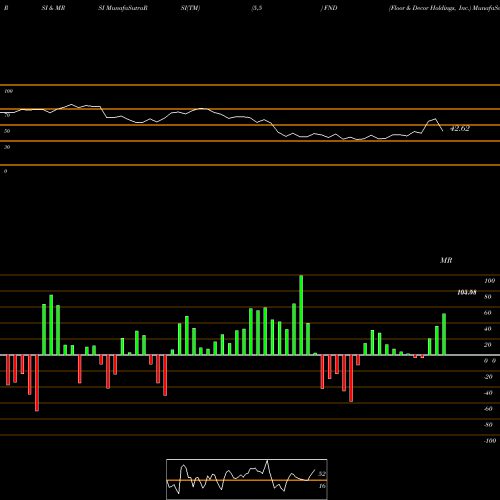This screenshot has width=500, height=500.
Task: Click the -20 label on MR axis
Action: point(488,377)
